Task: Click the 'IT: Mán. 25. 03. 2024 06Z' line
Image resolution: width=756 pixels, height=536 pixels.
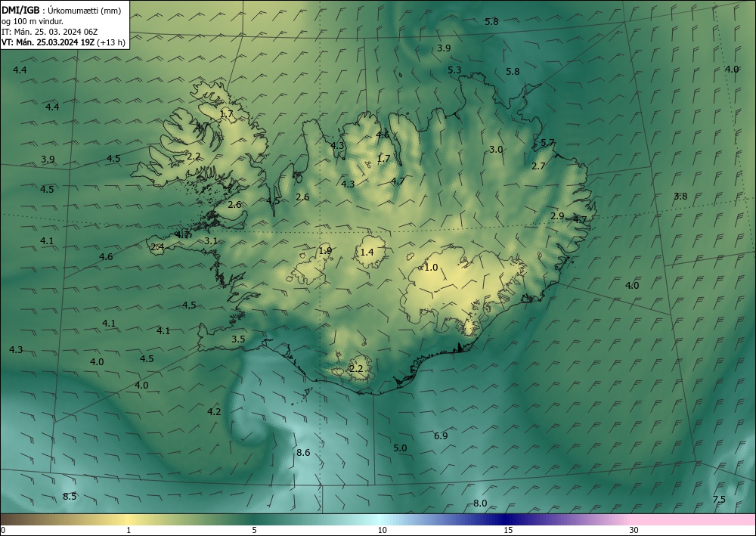Action: [50, 32]
